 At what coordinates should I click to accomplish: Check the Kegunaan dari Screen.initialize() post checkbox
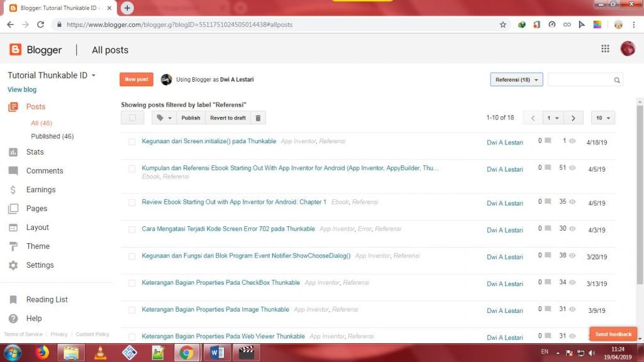[x=132, y=142]
